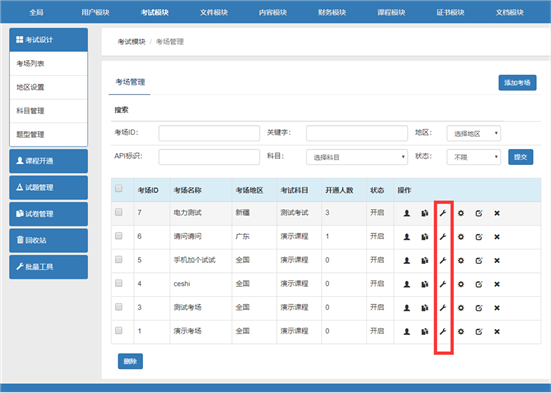Screen dimensions: 551x393
Task: Open the 课程模块 navigation item
Action: click(x=391, y=12)
